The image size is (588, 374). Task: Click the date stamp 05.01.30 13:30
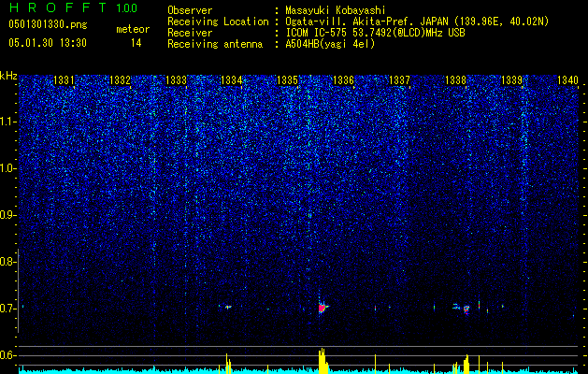[x=48, y=43]
